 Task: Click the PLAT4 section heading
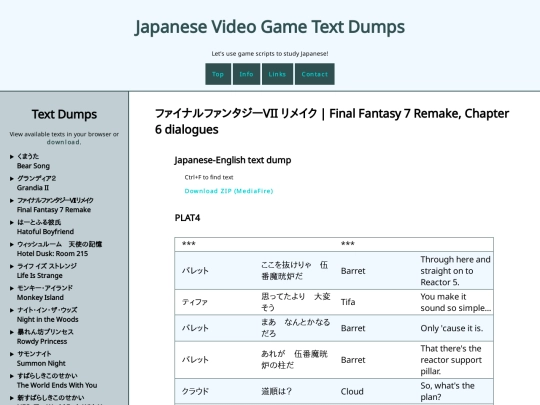[187, 218]
